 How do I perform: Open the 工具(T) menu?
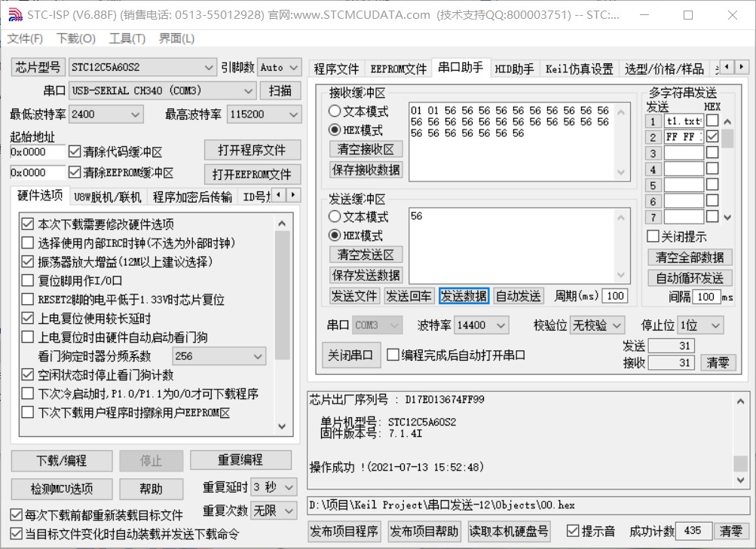tap(127, 38)
